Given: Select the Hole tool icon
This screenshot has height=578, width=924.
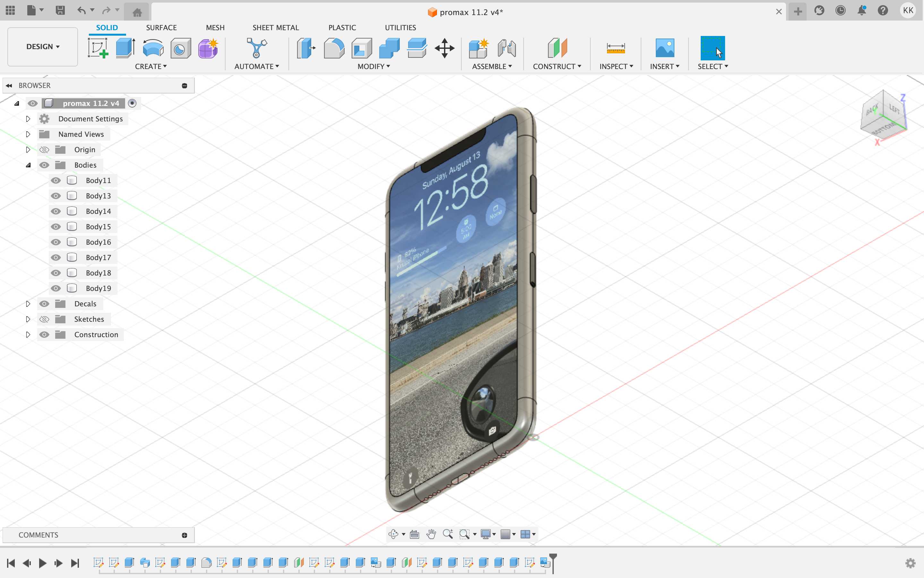Looking at the screenshot, I should point(181,48).
